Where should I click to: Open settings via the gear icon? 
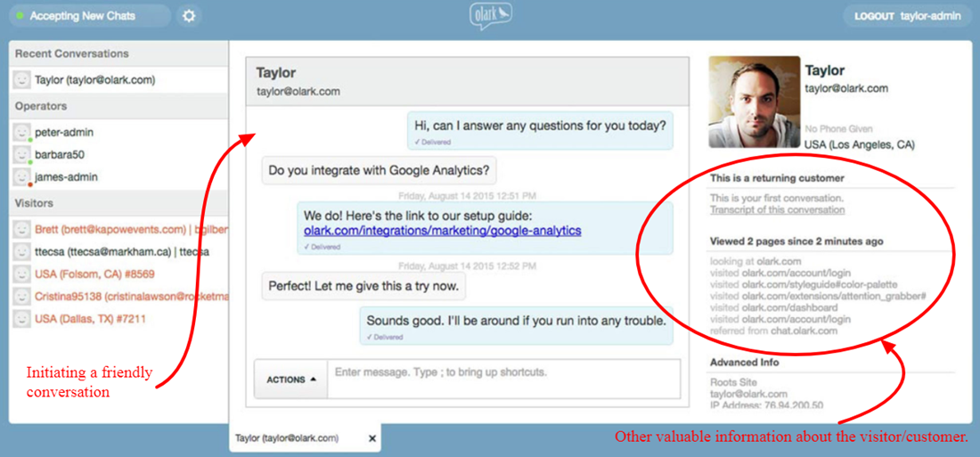[x=189, y=16]
